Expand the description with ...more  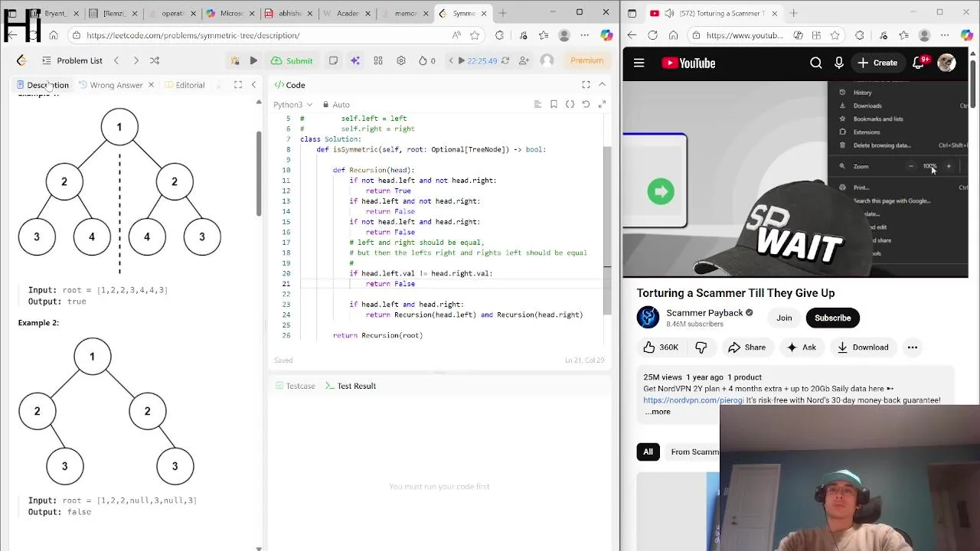pyautogui.click(x=657, y=412)
